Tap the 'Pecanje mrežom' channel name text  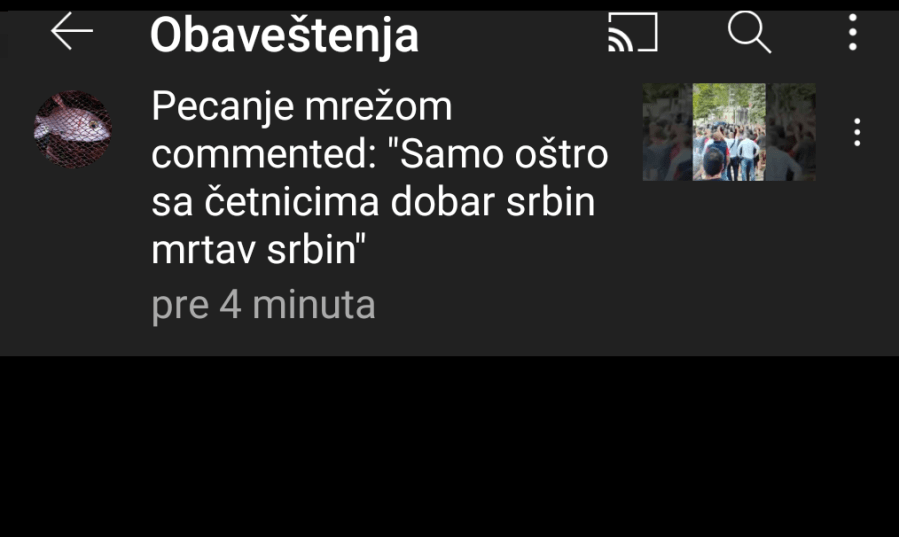(x=302, y=107)
